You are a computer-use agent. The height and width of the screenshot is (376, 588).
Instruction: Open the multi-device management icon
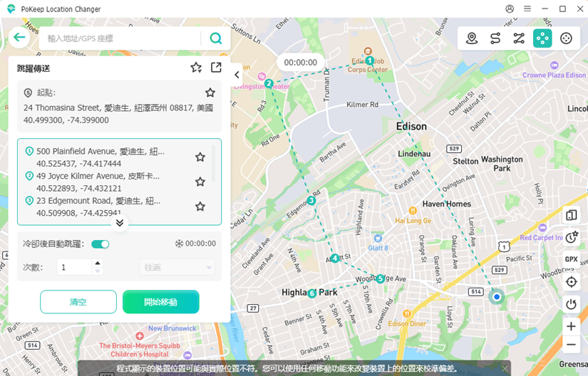coord(571,215)
